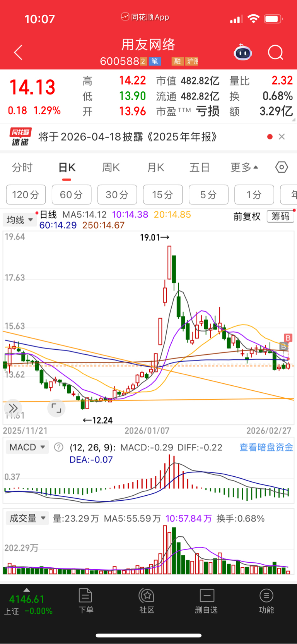Tap the DEA:-0.07 readout
The width and height of the screenshot is (297, 644).
coord(91,460)
